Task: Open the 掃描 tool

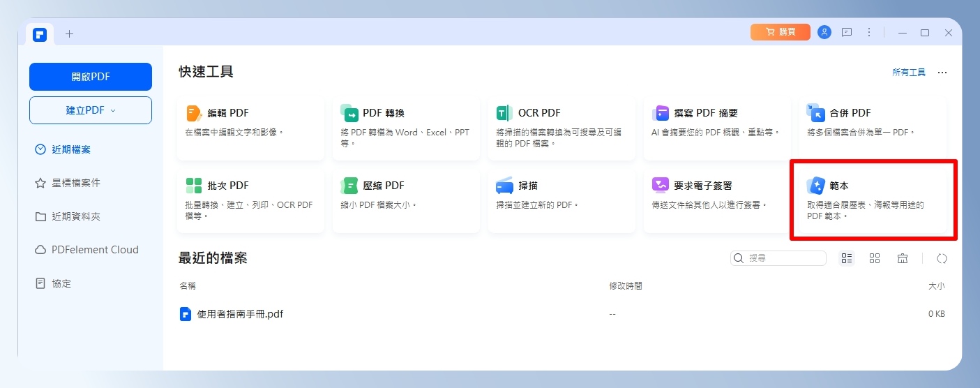Action: [x=561, y=200]
